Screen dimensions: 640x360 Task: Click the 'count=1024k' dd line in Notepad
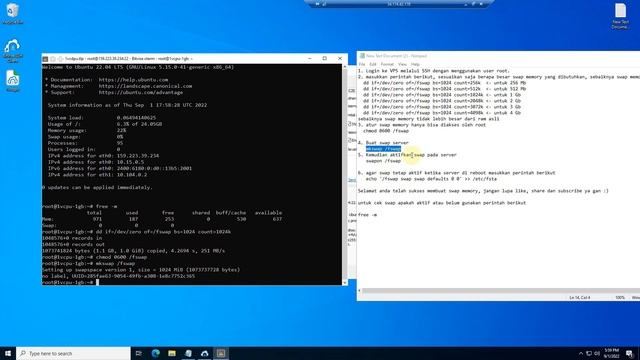click(x=442, y=95)
